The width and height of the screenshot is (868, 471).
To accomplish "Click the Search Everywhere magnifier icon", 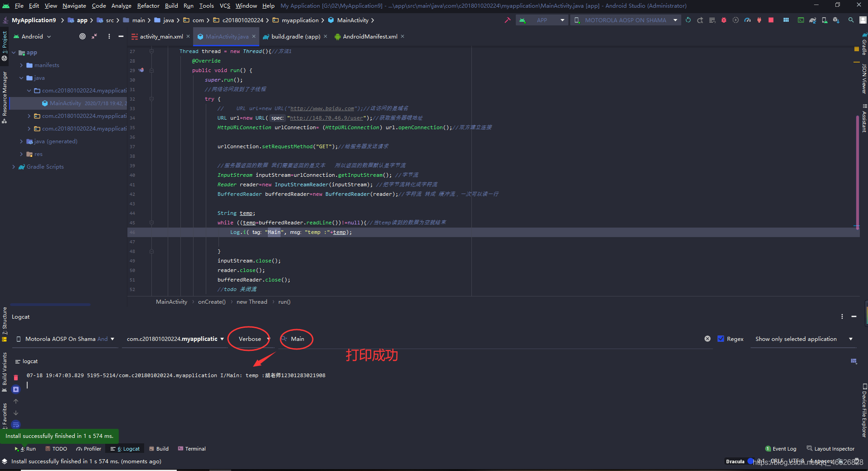I will [851, 20].
